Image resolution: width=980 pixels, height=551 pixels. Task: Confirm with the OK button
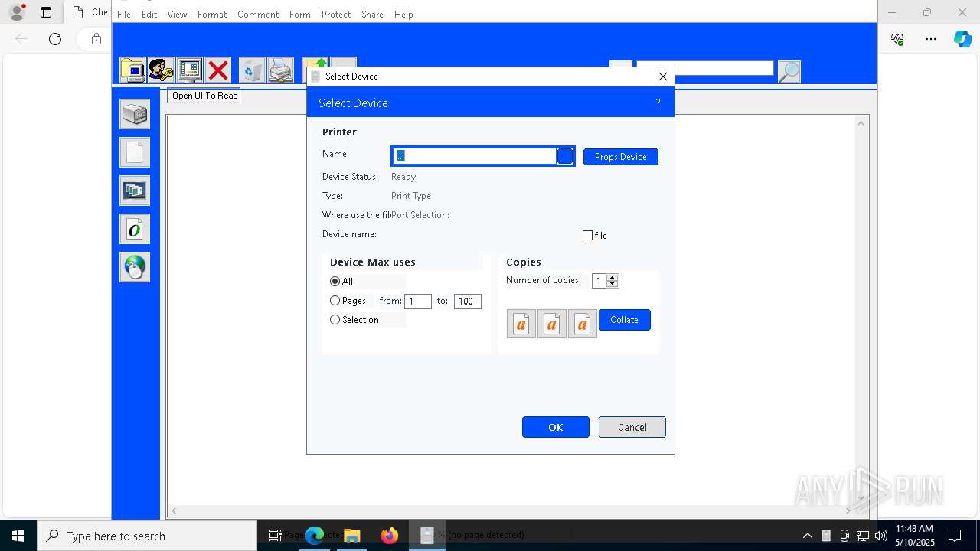point(556,427)
